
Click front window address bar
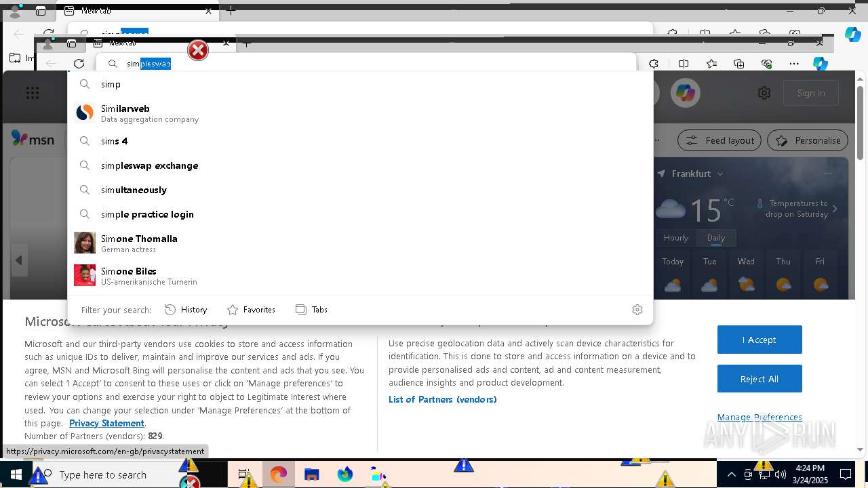366,64
